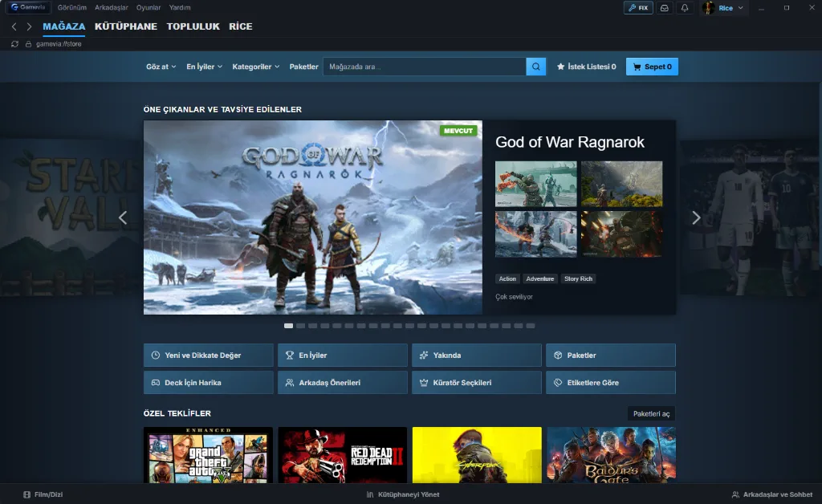The width and height of the screenshot is (822, 504).
Task: Expand the Göz at dropdown
Action: tap(161, 67)
